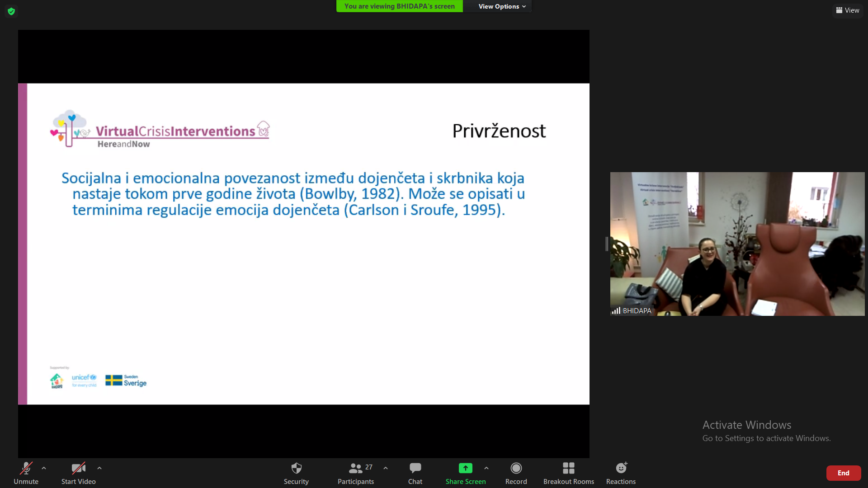Viewport: 868px width, 488px height.
Task: Start Video with camera toggle
Action: pyautogui.click(x=78, y=473)
